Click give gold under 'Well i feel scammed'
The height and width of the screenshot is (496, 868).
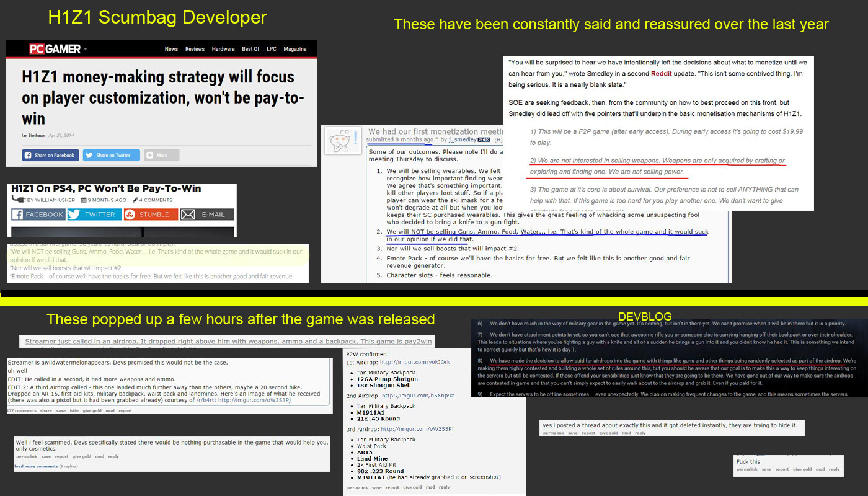click(x=81, y=456)
